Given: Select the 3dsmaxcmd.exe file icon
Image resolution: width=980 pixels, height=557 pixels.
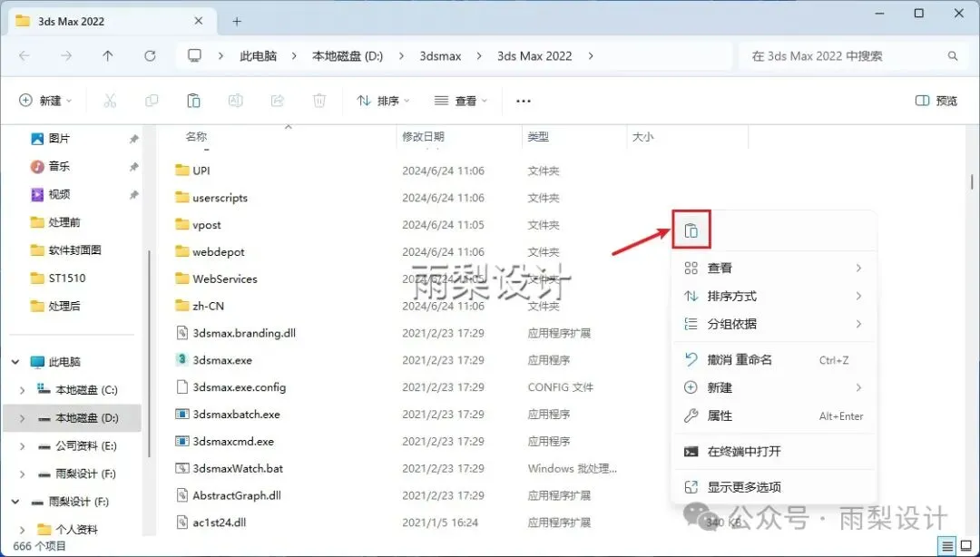Looking at the screenshot, I should click(181, 441).
